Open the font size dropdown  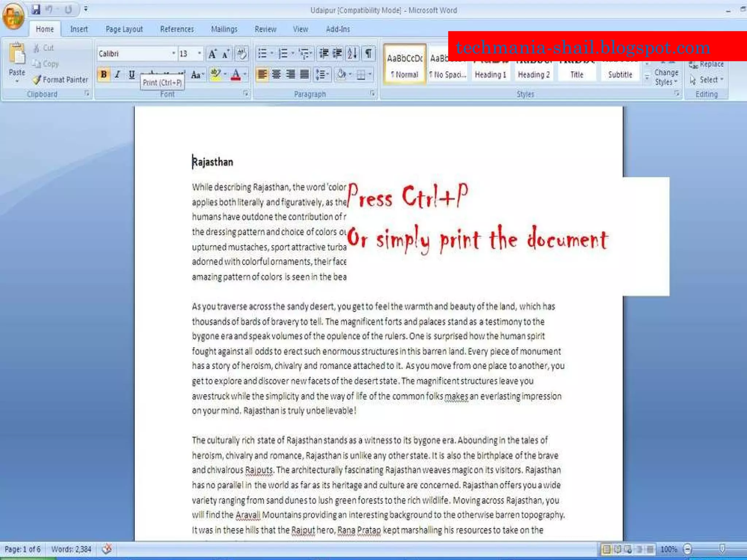(x=199, y=54)
